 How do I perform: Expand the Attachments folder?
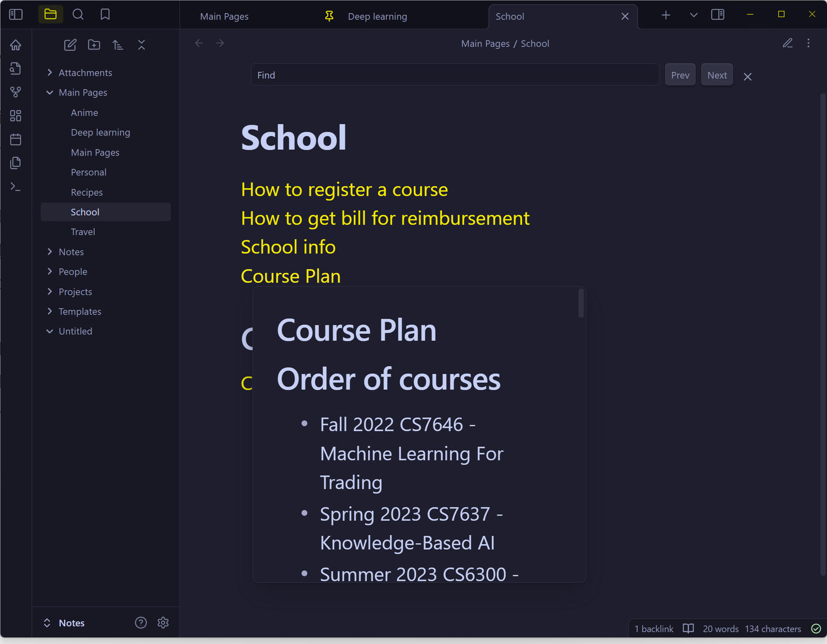click(x=50, y=72)
